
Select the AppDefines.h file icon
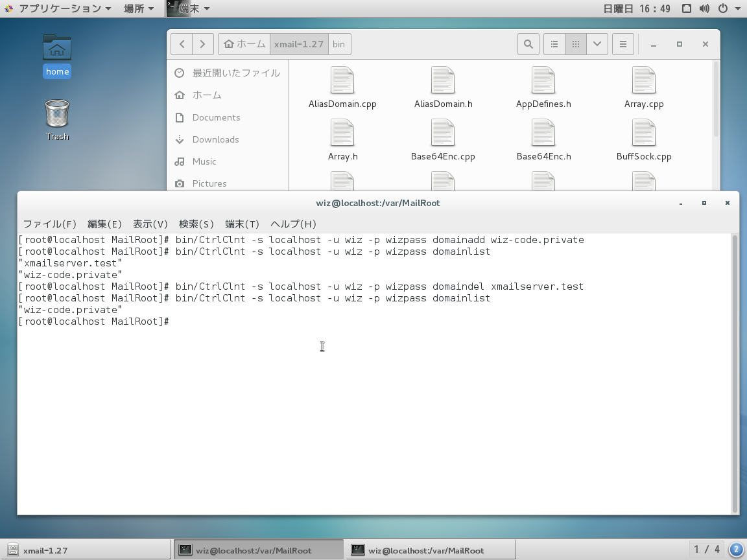(543, 80)
